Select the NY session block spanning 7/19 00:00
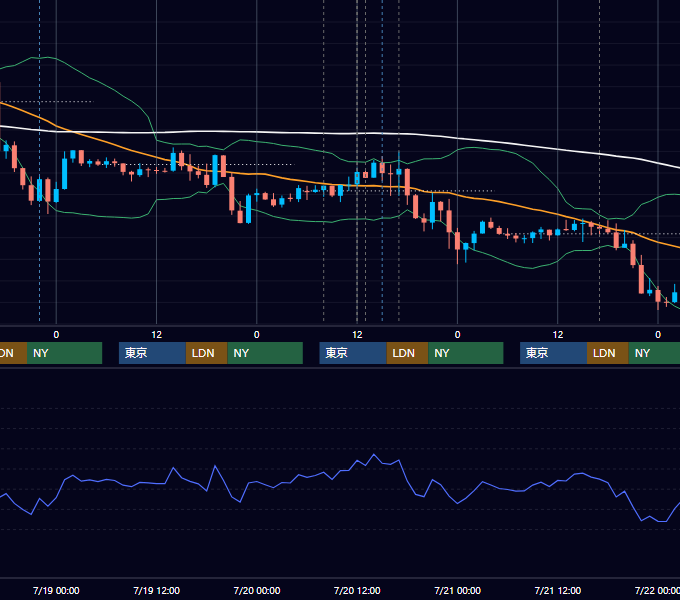Image resolution: width=680 pixels, height=600 pixels. tap(64, 353)
